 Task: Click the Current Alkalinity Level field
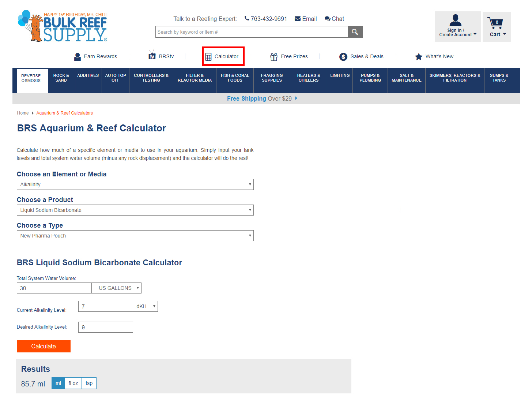point(106,306)
